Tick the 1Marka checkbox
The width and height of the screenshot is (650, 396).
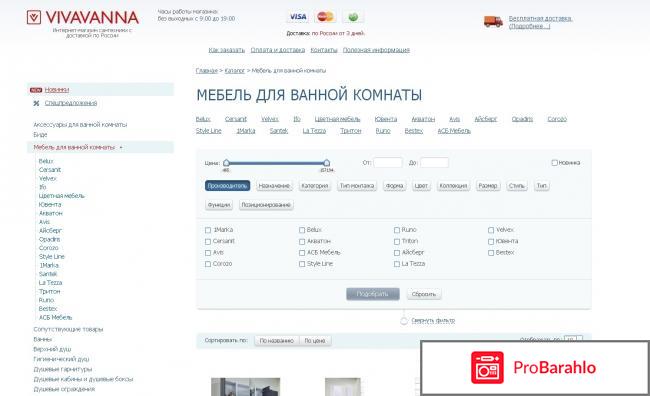coord(208,230)
